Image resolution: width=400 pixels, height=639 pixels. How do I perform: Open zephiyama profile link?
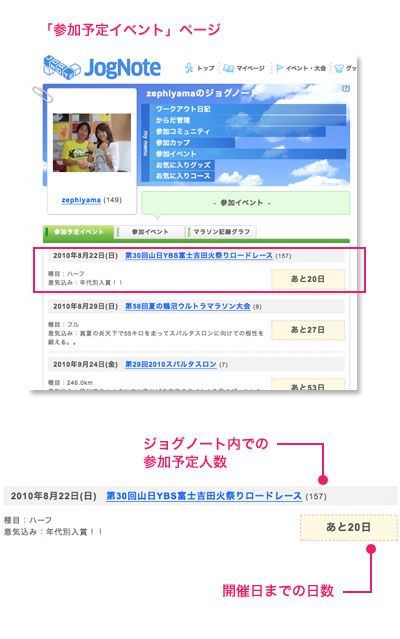click(x=81, y=200)
